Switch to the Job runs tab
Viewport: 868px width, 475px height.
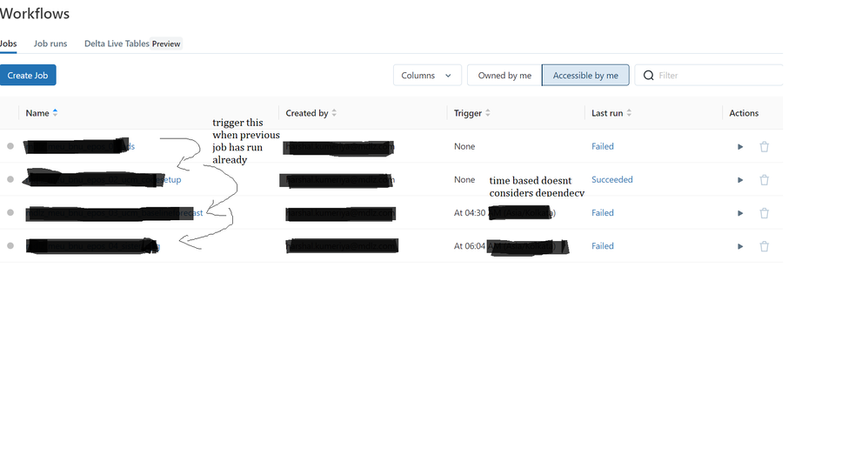coord(50,43)
